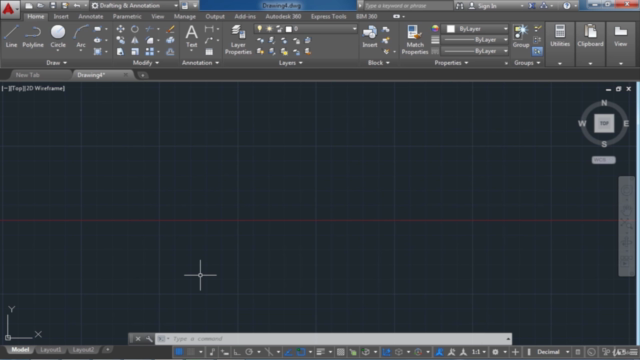Open the Insert ribbon tab
Viewport: 640px width, 360px height.
[x=61, y=17]
